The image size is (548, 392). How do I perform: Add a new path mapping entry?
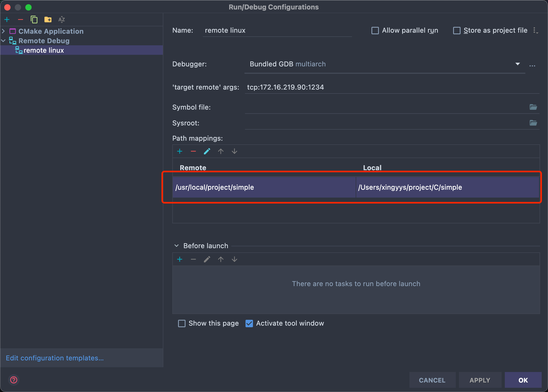click(x=180, y=151)
